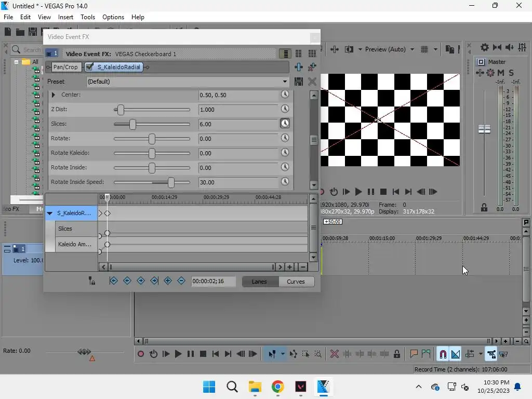
Task: Switch to two-column parameter view icon
Action: (299, 54)
